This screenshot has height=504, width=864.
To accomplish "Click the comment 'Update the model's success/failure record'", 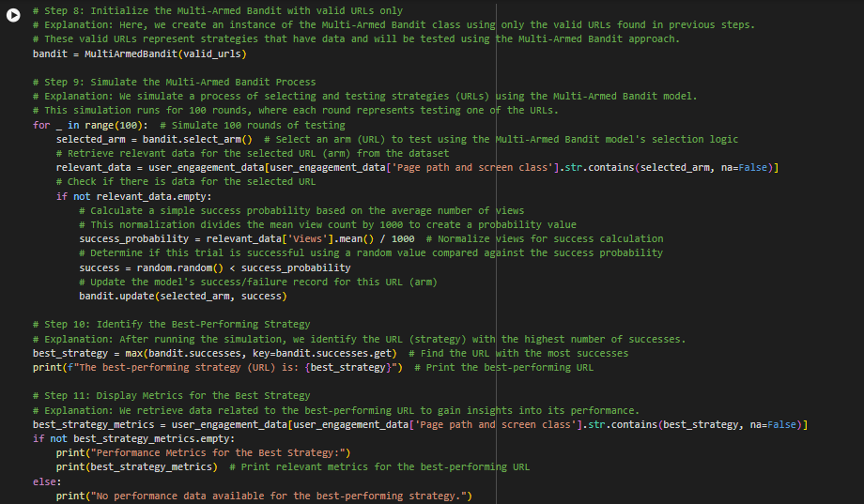I will tap(258, 282).
